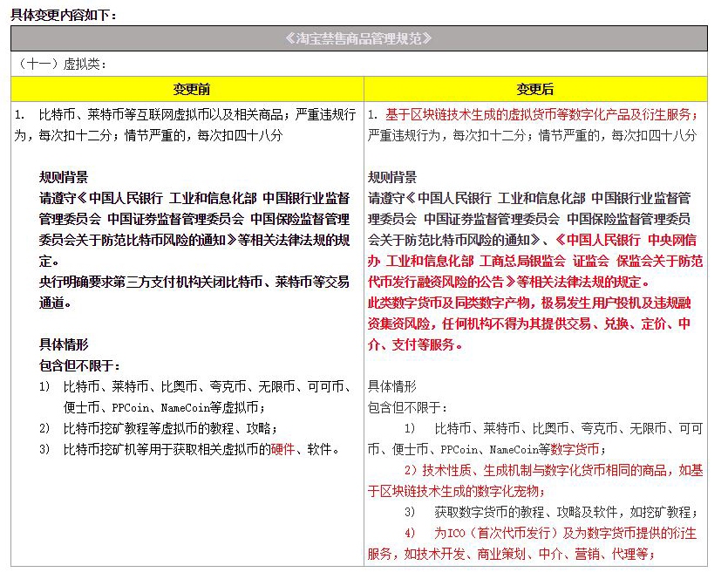Click red sentence "此类数字货币及同类数字产物"
728x579 pixels.
tap(448, 303)
